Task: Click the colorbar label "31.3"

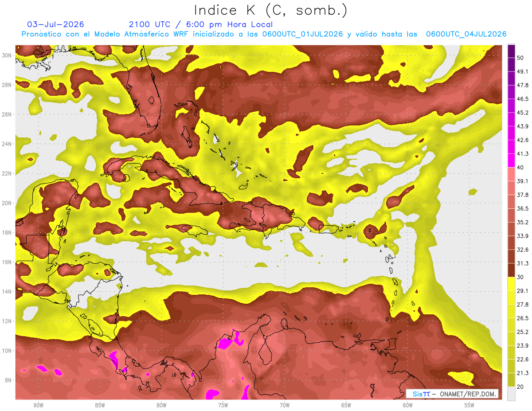Action: (523, 263)
